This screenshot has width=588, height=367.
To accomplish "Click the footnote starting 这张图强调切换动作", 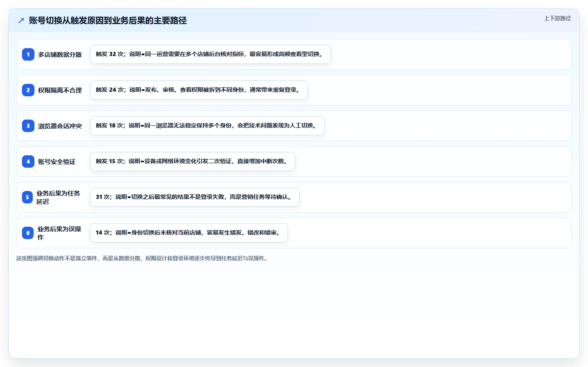I will click(143, 258).
